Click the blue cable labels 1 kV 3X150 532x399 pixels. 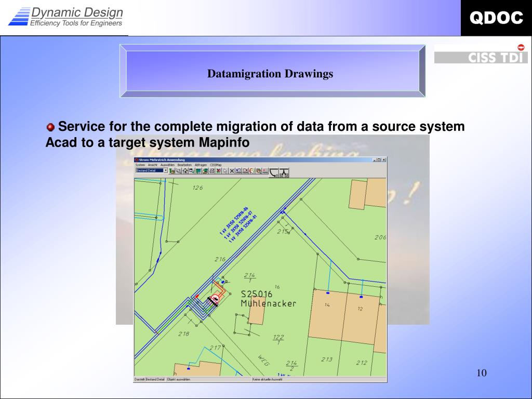coord(238,224)
